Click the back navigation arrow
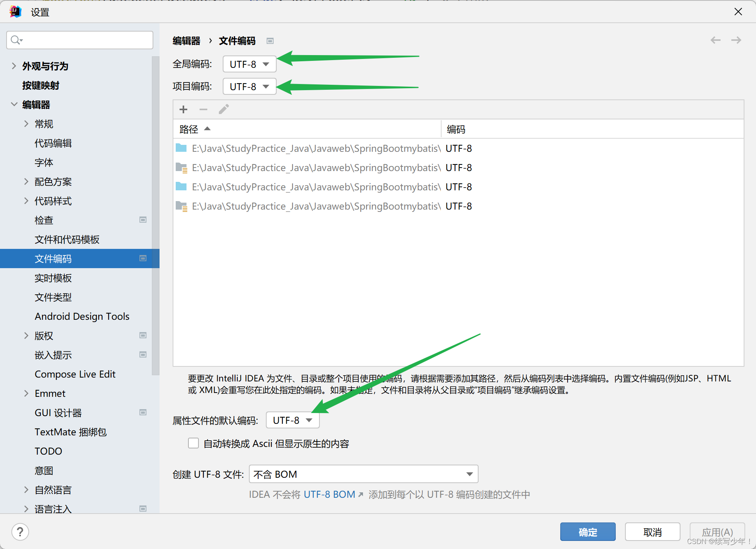 click(716, 40)
